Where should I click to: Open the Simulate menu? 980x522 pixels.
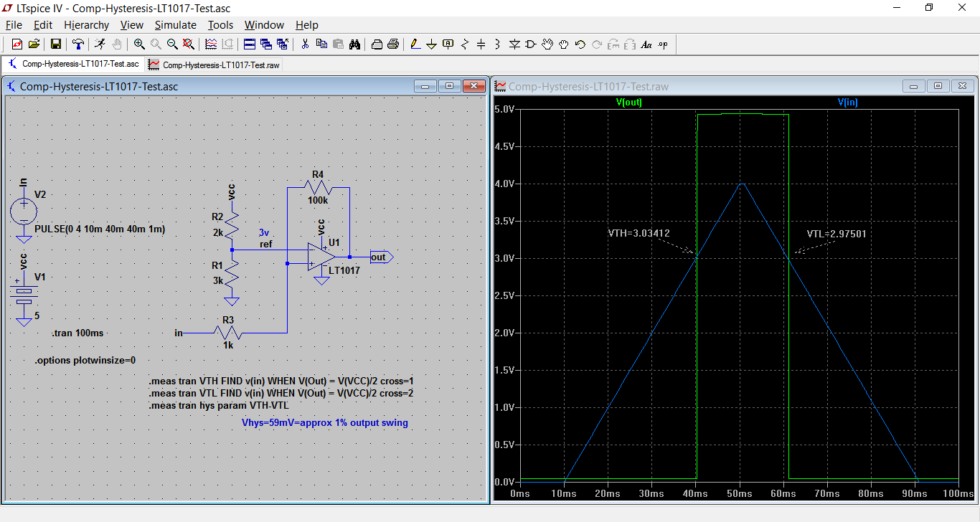(176, 25)
